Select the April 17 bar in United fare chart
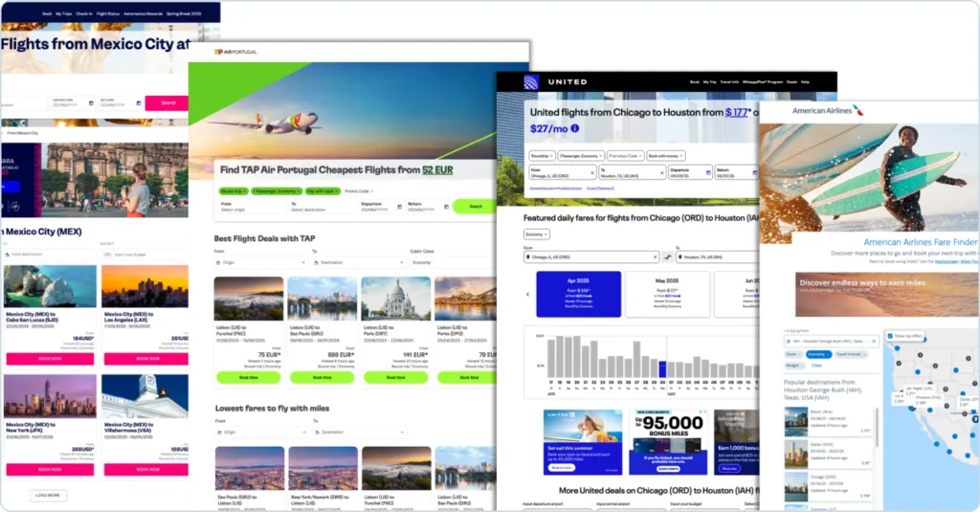Image resolution: width=980 pixels, height=512 pixels. click(551, 358)
